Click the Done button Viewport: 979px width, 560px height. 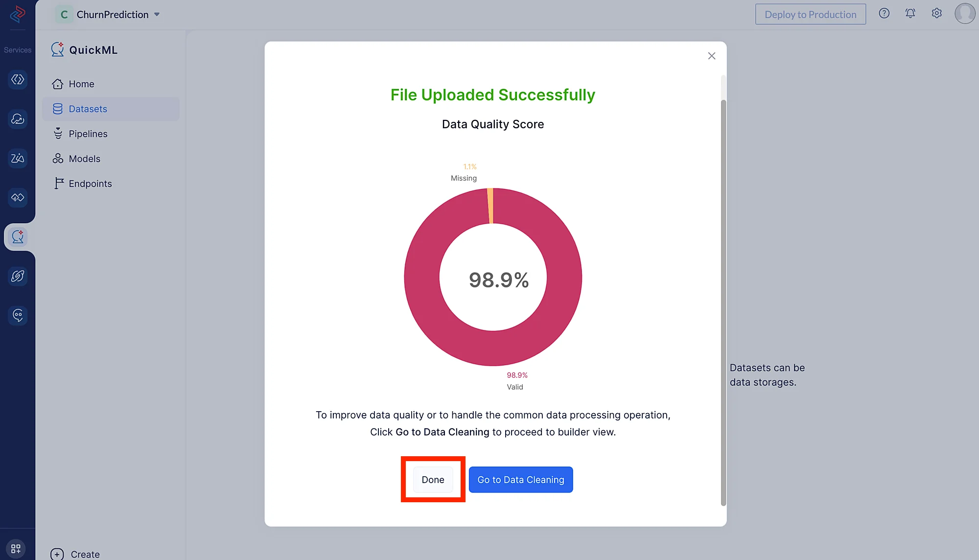(433, 480)
